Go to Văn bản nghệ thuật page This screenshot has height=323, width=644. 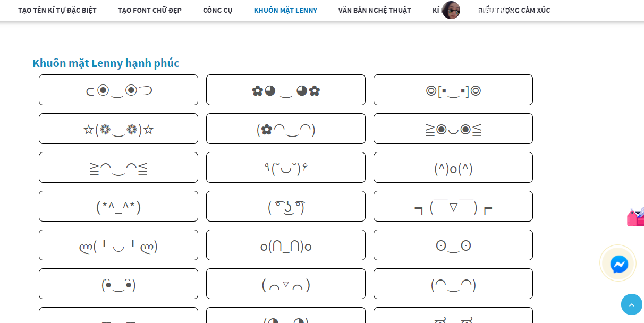point(375,10)
